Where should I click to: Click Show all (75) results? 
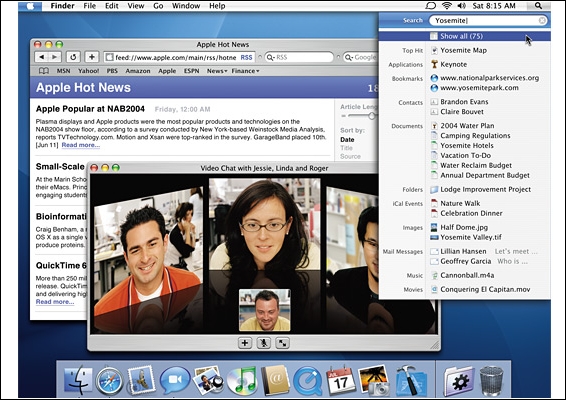tap(465, 36)
